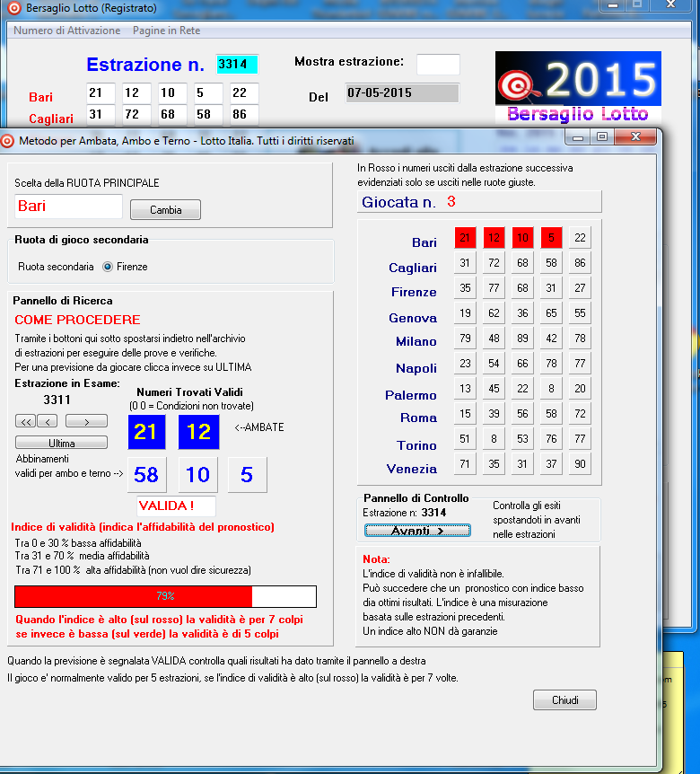Close the Metodo per Ambata dialog with X
The height and width of the screenshot is (774, 700).
click(x=636, y=136)
